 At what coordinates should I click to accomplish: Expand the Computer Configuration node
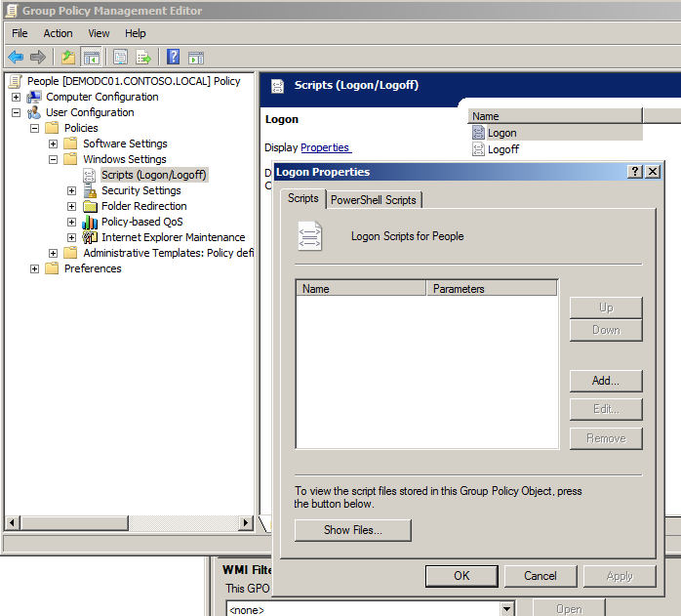click(x=16, y=97)
